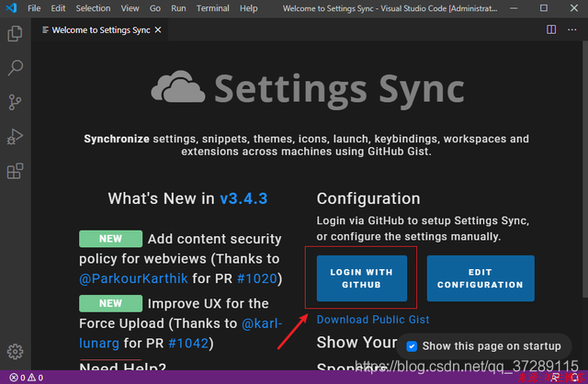588x384 pixels.
Task: Open the editor More Actions ellipsis
Action: point(571,29)
